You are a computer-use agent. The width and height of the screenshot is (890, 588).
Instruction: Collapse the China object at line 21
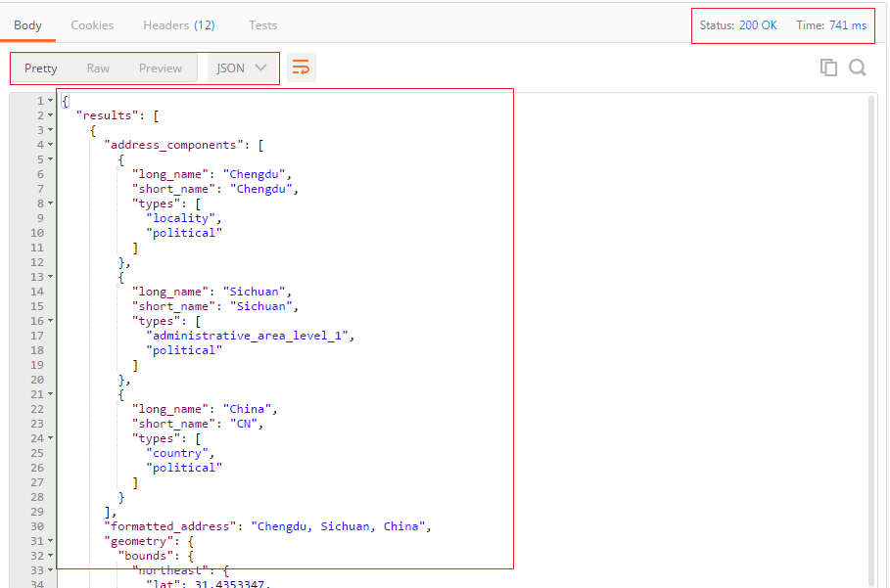pos(51,394)
